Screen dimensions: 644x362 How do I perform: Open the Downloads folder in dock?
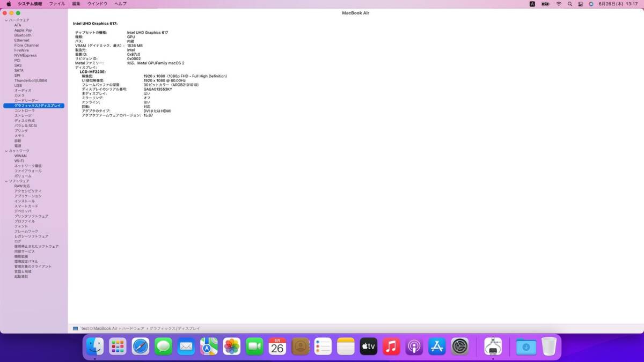526,347
